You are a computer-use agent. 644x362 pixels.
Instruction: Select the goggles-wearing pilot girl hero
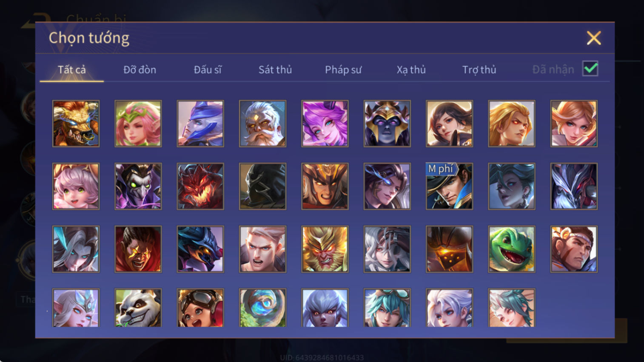(x=200, y=308)
